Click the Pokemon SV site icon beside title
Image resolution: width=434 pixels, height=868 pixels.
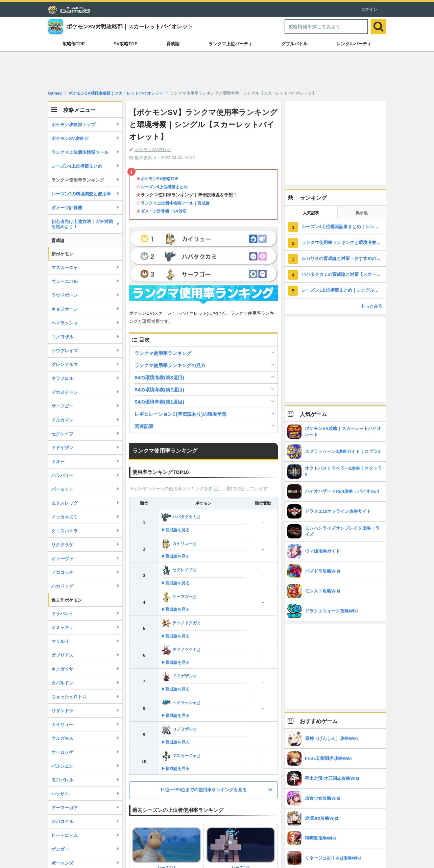pos(55,27)
